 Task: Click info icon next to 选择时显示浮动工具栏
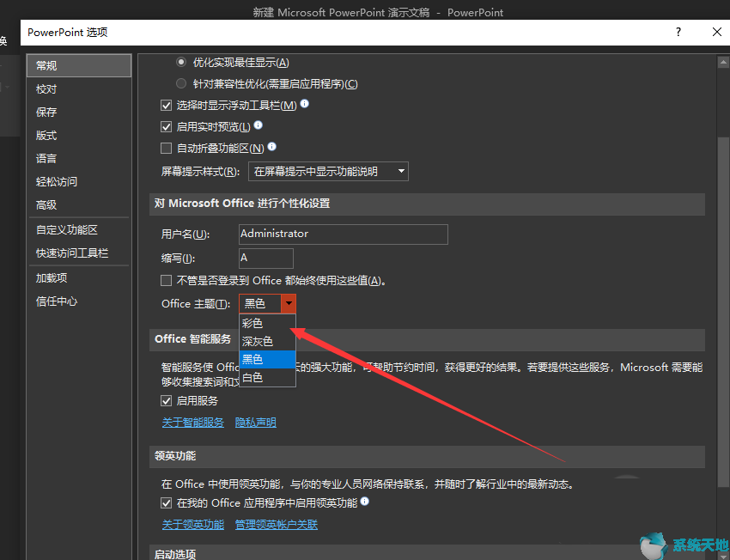(x=305, y=104)
